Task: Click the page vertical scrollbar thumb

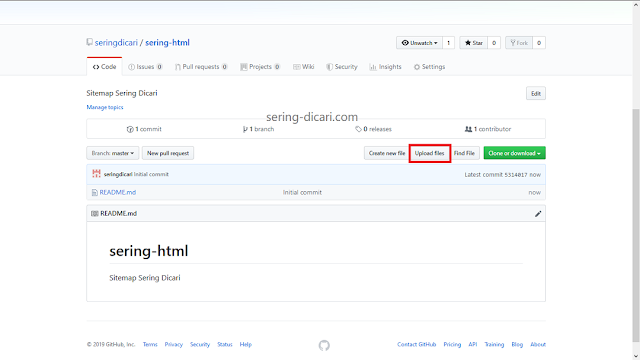Action: [x=636, y=225]
